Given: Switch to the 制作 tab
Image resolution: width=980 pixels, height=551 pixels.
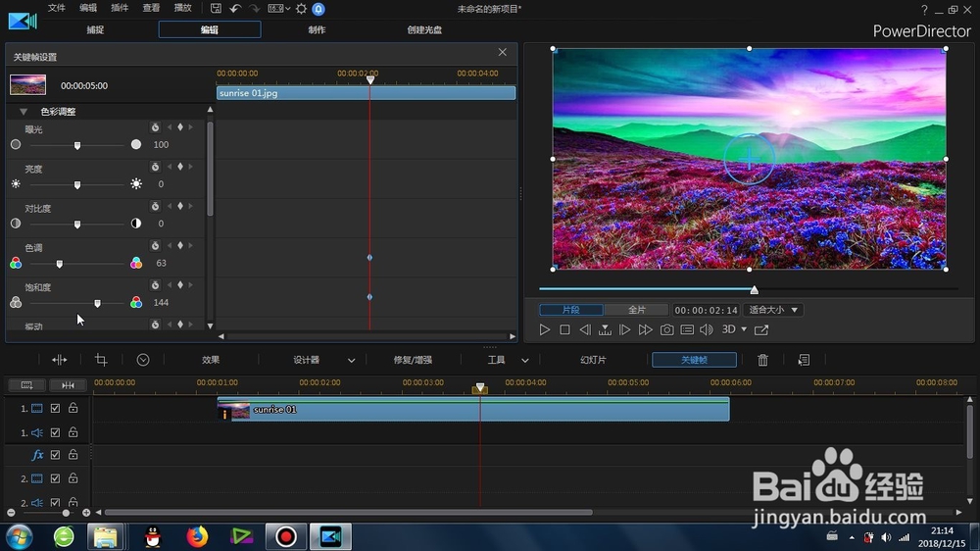Looking at the screenshot, I should coord(317,29).
